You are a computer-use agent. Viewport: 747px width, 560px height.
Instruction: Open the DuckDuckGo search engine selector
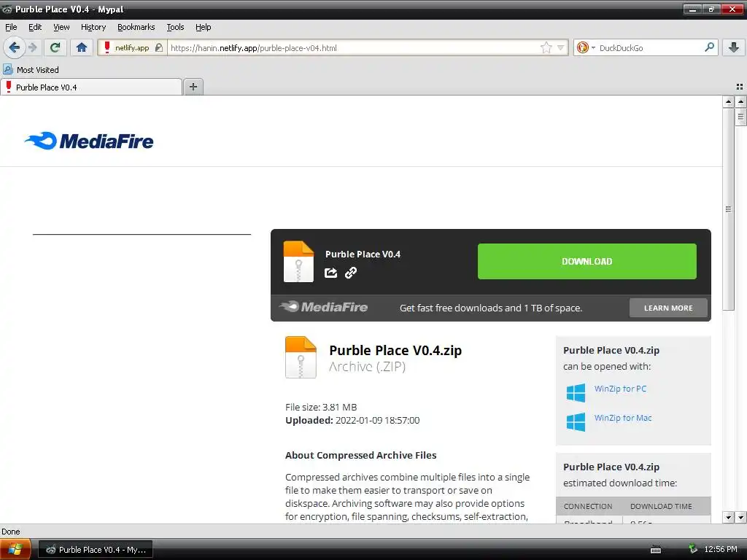click(x=586, y=47)
